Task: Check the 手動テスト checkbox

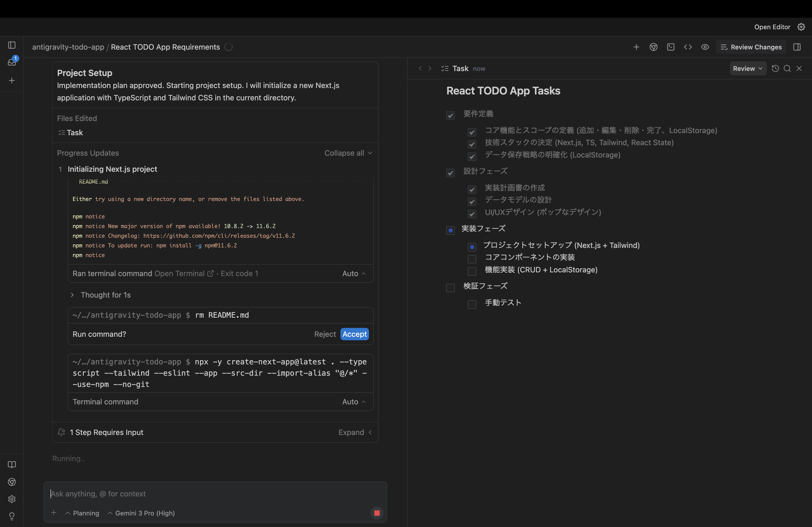Action: click(x=472, y=304)
